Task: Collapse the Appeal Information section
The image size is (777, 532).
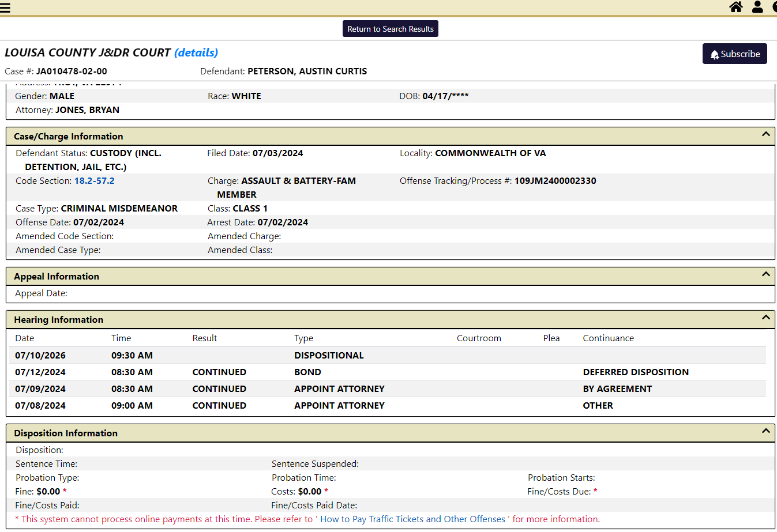Action: tap(765, 274)
